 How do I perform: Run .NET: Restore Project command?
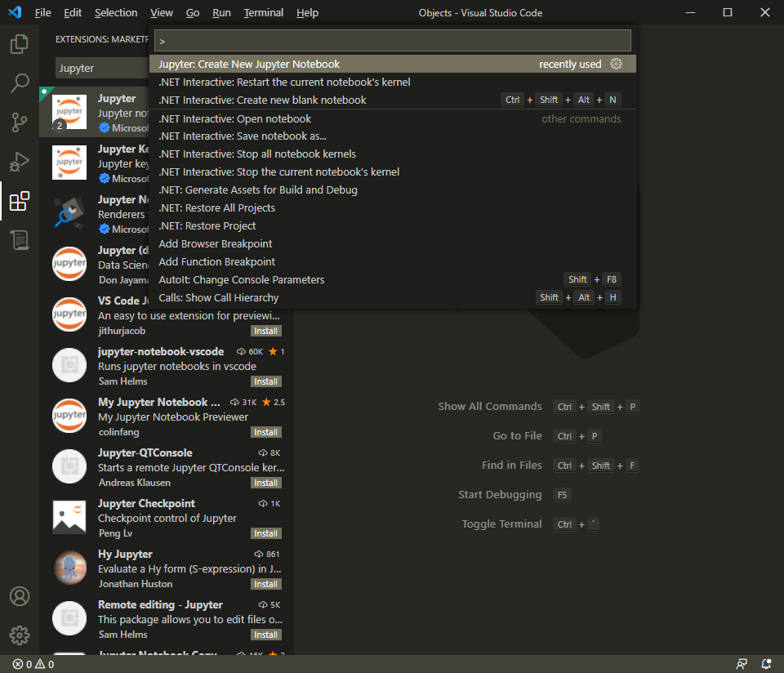pyautogui.click(x=393, y=226)
